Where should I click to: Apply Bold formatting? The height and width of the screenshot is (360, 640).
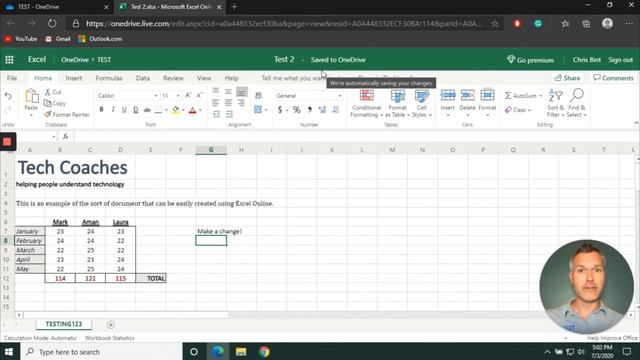click(102, 109)
